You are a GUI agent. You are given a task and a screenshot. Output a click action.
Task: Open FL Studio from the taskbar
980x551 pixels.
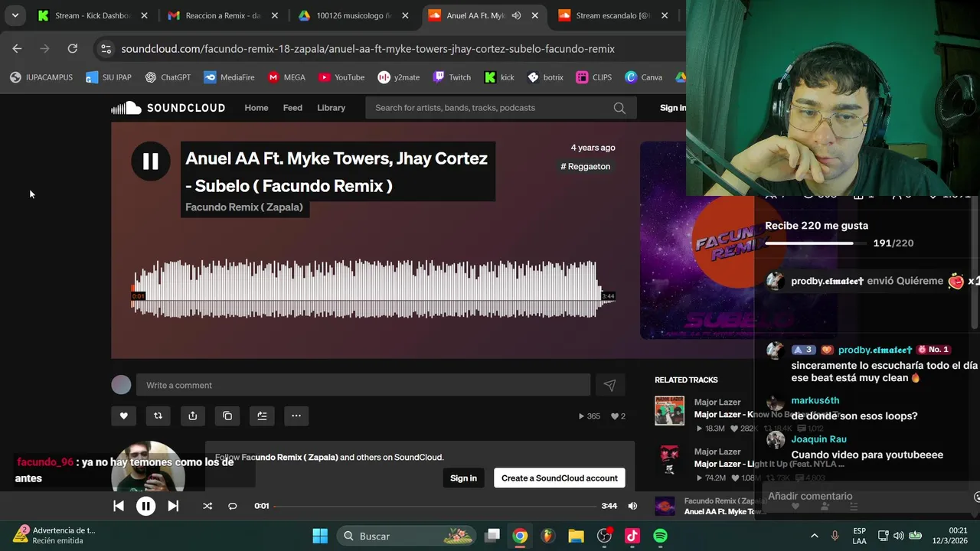pyautogui.click(x=548, y=536)
